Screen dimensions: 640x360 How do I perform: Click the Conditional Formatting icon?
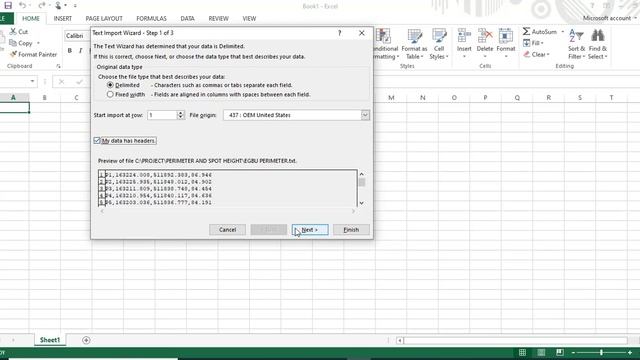tap(383, 36)
